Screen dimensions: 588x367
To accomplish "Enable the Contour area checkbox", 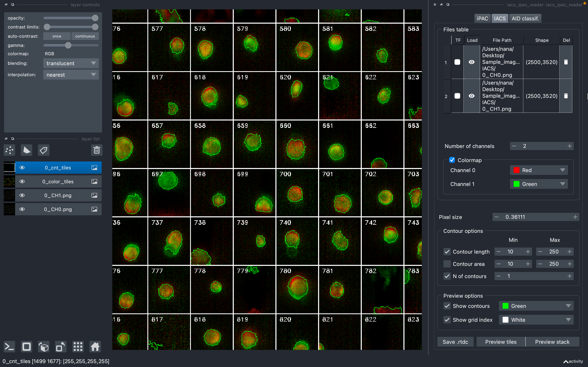I will [x=447, y=264].
